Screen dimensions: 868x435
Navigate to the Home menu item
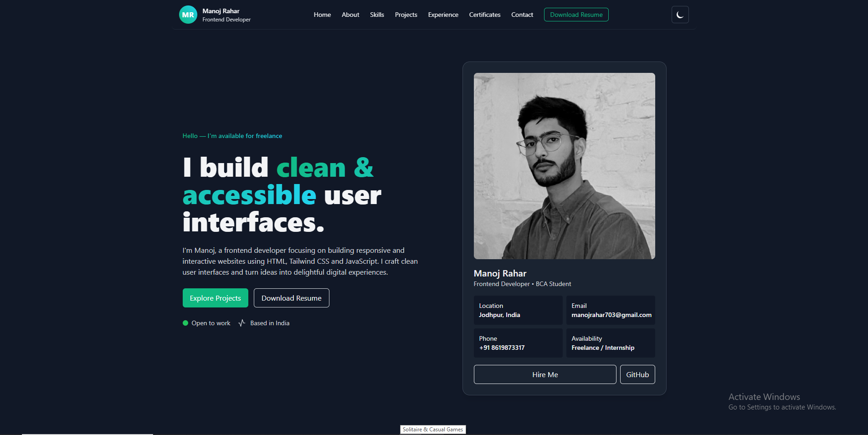coord(322,15)
